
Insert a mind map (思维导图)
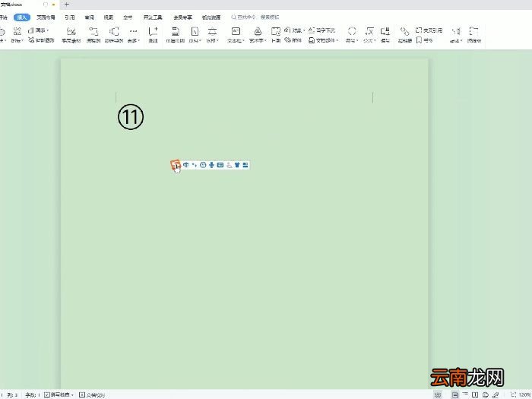(114, 35)
